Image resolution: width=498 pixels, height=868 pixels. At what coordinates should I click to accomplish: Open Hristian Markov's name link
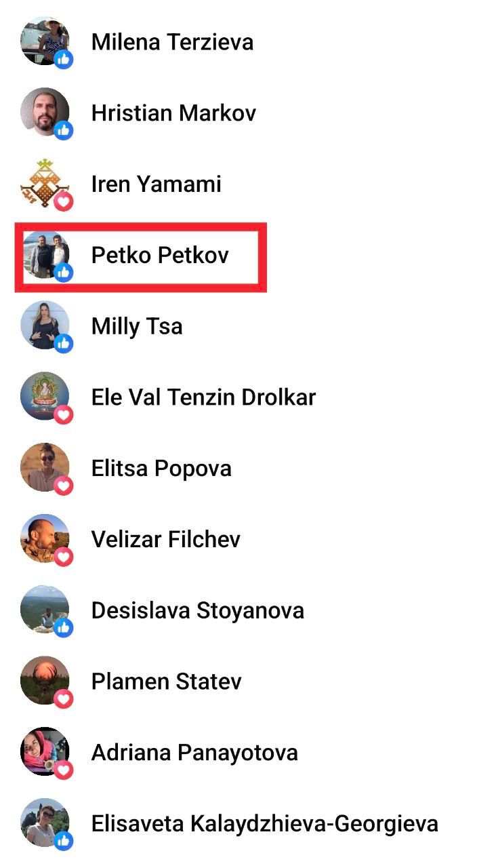tap(174, 113)
